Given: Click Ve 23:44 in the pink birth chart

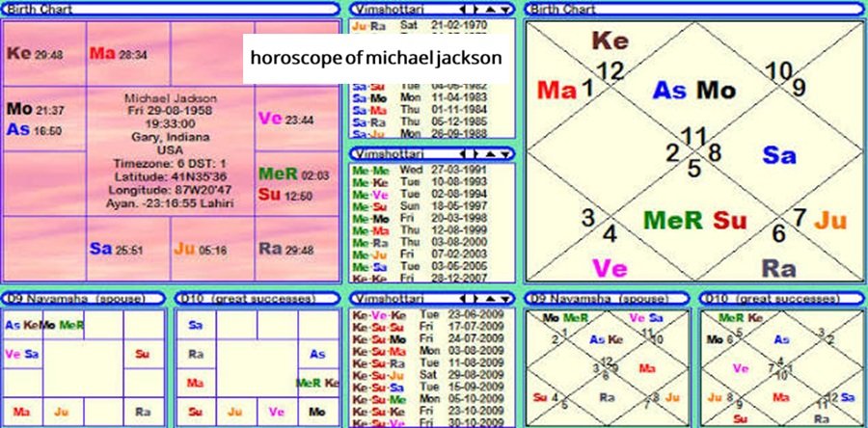Looking at the screenshot, I should point(285,119).
